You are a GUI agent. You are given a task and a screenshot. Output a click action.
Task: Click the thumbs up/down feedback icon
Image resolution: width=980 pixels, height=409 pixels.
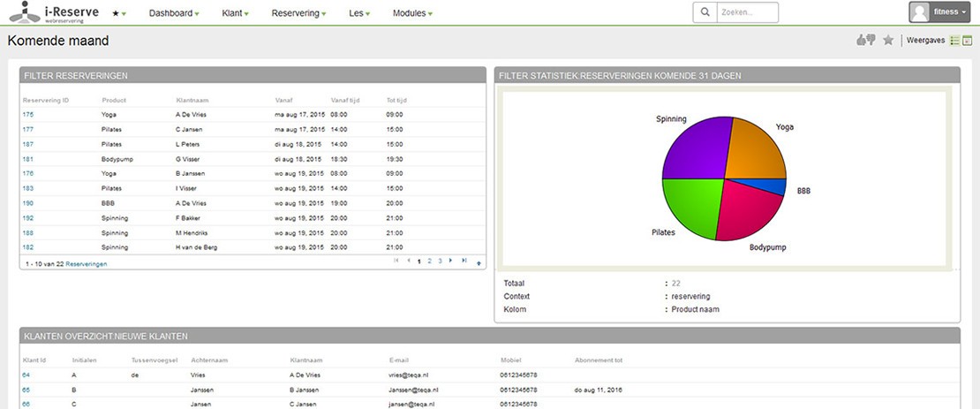(x=865, y=40)
